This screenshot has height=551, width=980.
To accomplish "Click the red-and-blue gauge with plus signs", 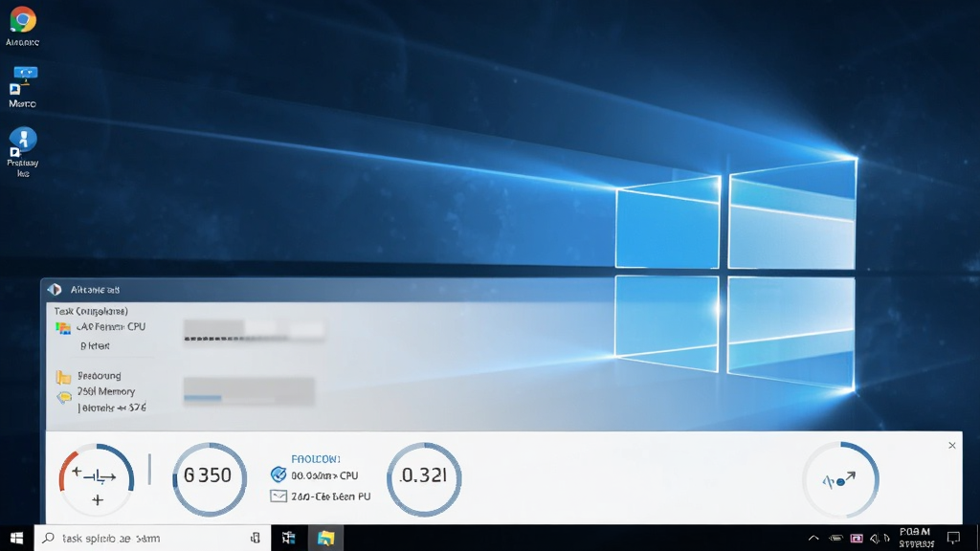I will [x=97, y=479].
